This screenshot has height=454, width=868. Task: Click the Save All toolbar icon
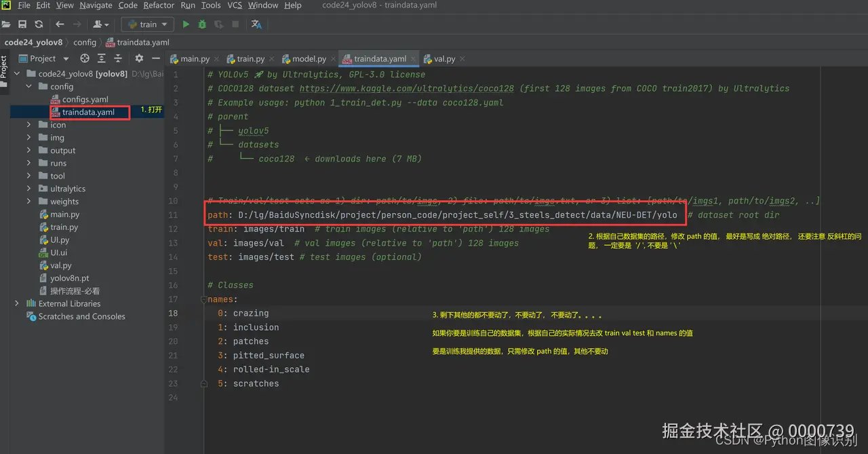(22, 24)
